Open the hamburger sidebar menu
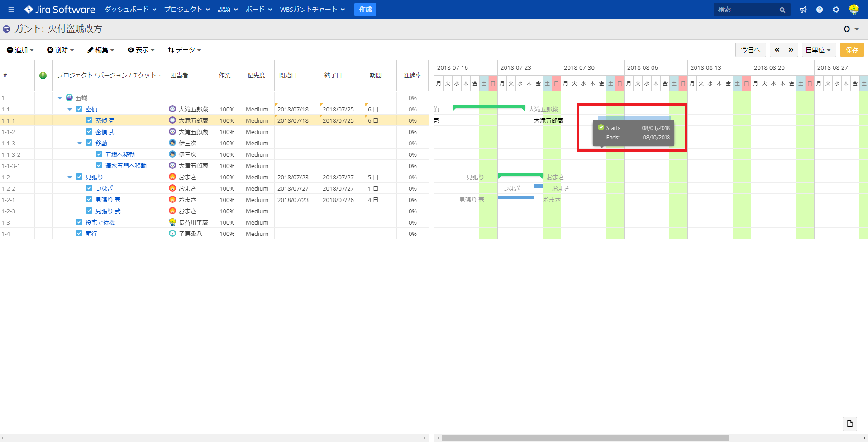 coord(11,10)
